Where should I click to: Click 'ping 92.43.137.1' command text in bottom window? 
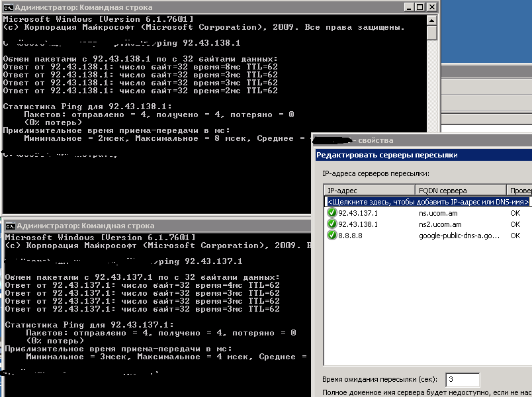200,261
